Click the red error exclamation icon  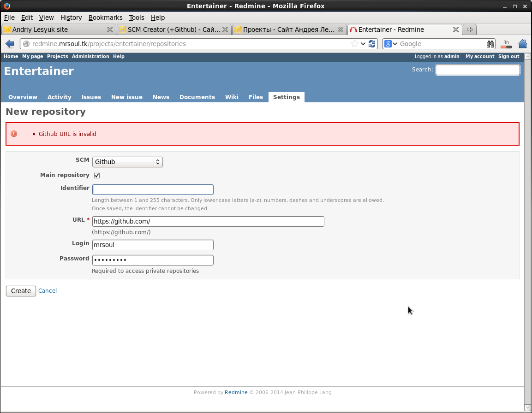point(14,134)
